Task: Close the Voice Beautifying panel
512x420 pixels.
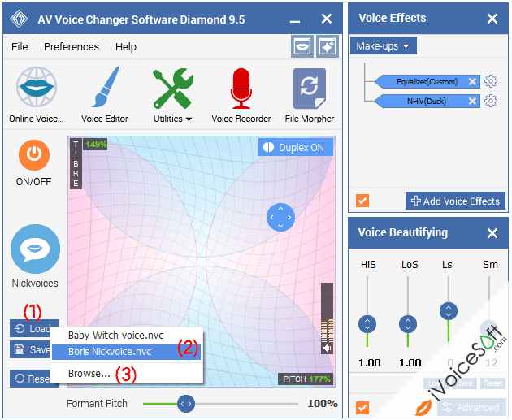Action: point(492,233)
